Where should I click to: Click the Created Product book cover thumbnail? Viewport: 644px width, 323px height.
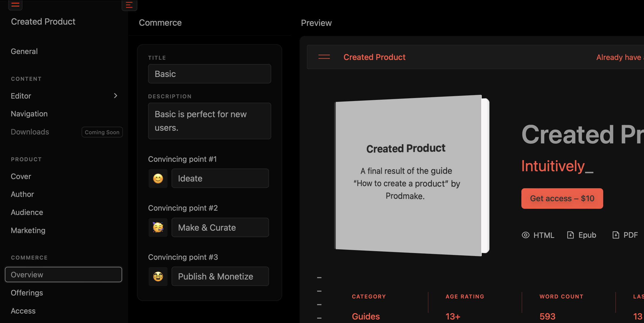pos(408,176)
